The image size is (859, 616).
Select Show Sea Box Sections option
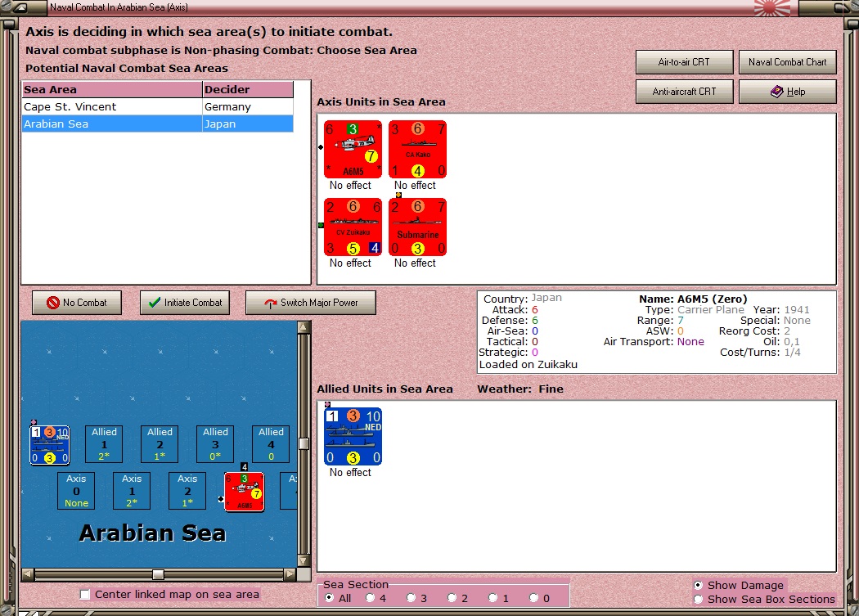[x=698, y=599]
